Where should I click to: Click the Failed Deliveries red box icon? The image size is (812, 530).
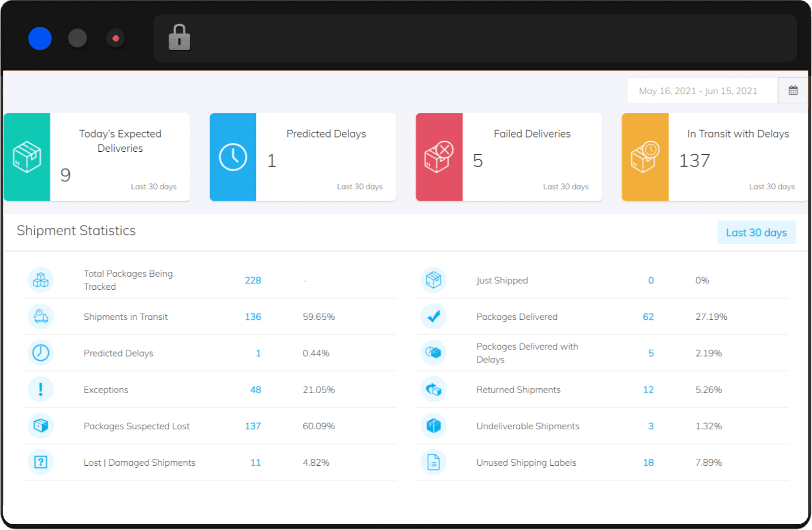439,157
